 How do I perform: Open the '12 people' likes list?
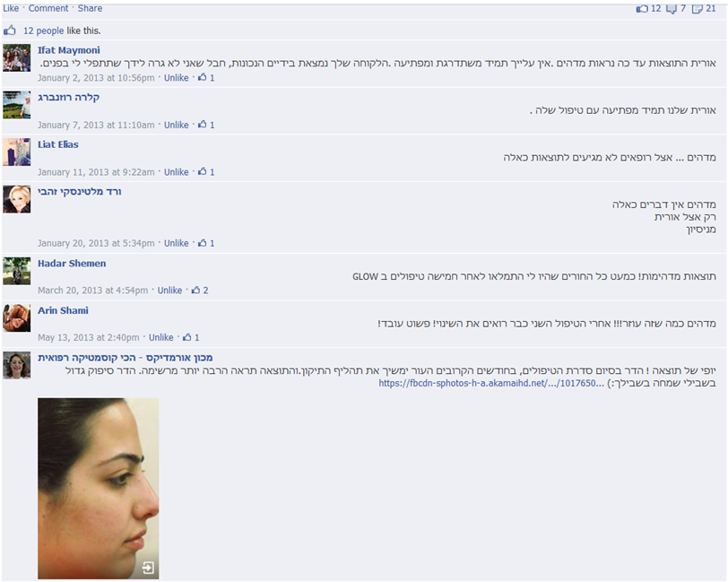(44, 30)
